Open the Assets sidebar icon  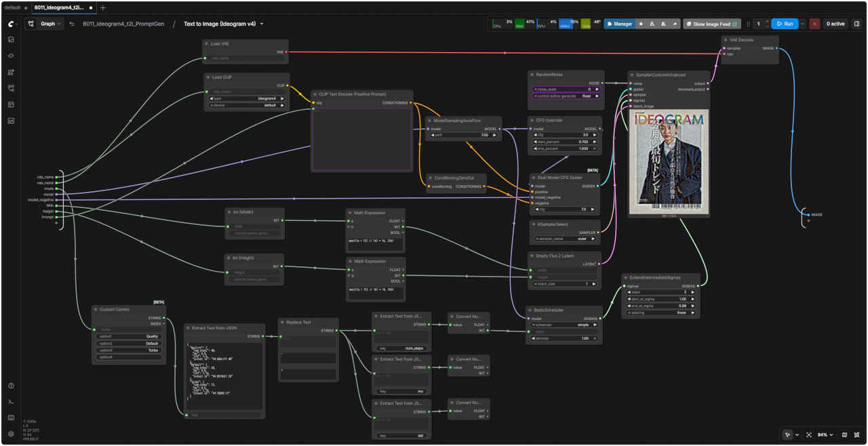pos(11,39)
